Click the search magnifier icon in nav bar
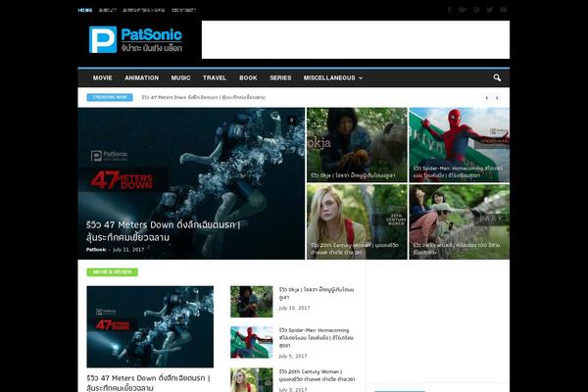 click(x=497, y=77)
